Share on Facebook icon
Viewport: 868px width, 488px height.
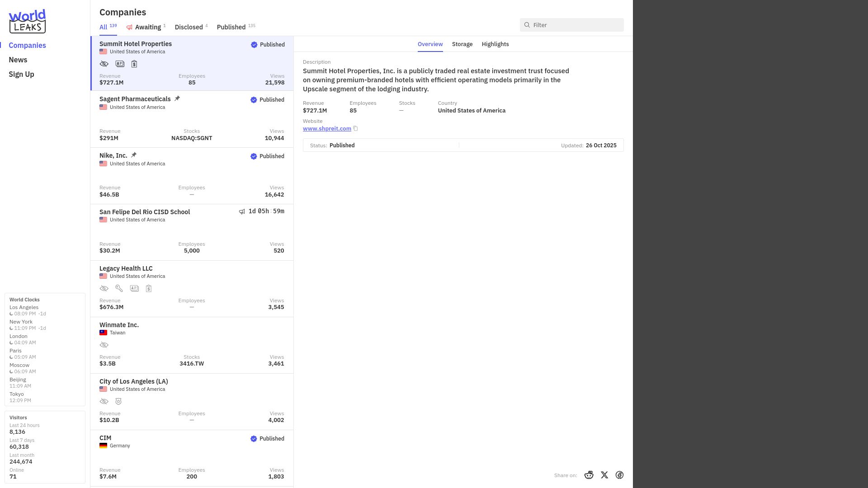click(619, 475)
